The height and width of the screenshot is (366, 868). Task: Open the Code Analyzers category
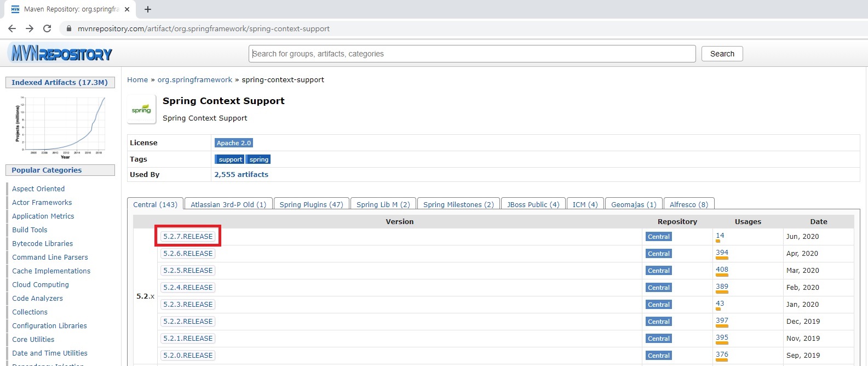(x=37, y=299)
